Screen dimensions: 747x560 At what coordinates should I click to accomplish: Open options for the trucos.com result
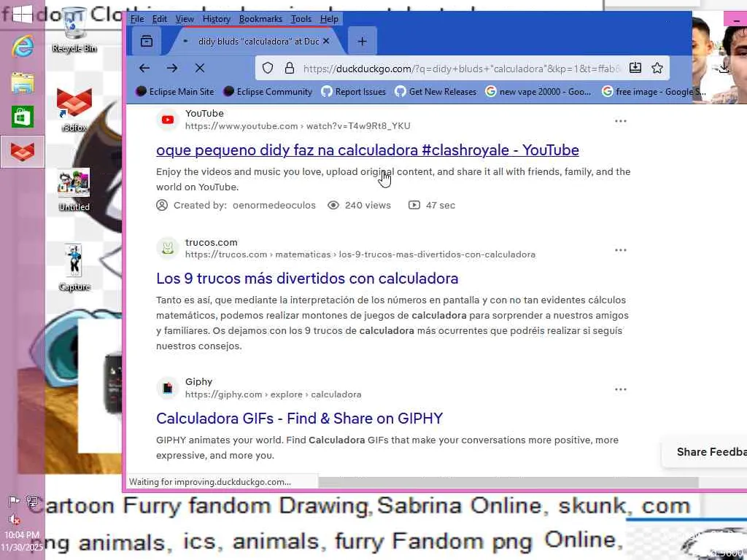[620, 250]
